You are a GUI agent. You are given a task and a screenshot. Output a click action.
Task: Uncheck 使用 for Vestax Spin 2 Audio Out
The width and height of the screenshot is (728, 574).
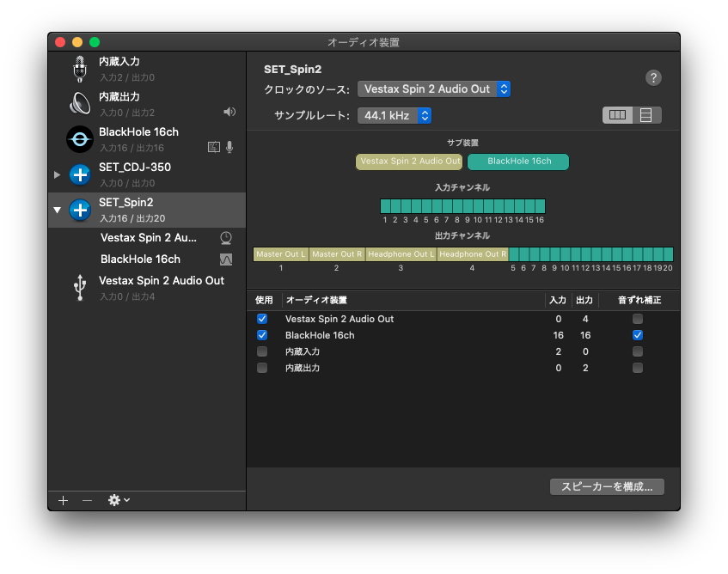262,319
